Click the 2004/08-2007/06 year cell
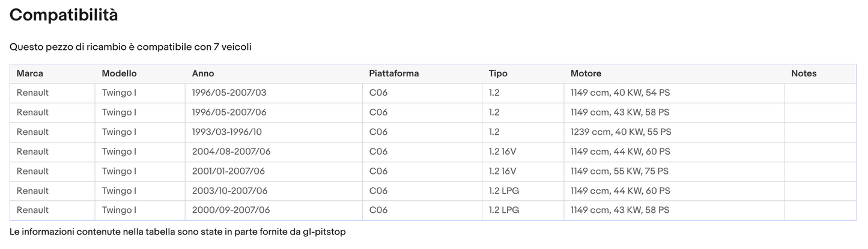This screenshot has height=249, width=868. pos(231,152)
